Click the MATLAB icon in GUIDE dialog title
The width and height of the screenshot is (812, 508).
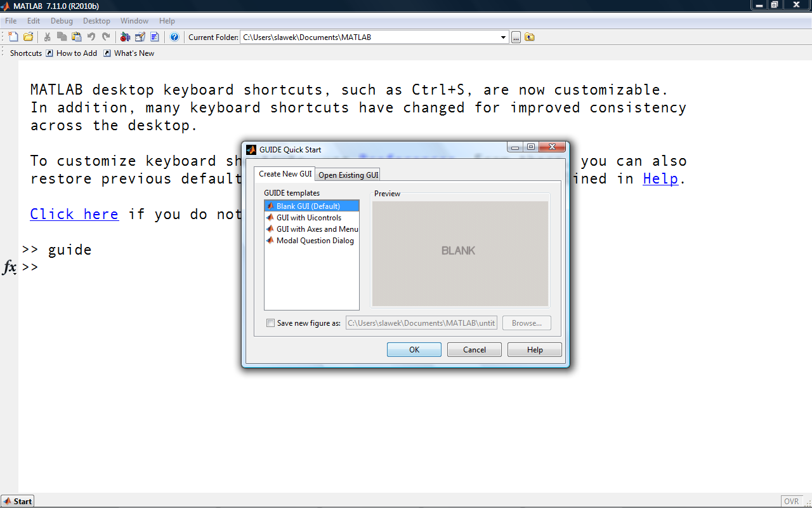(251, 150)
